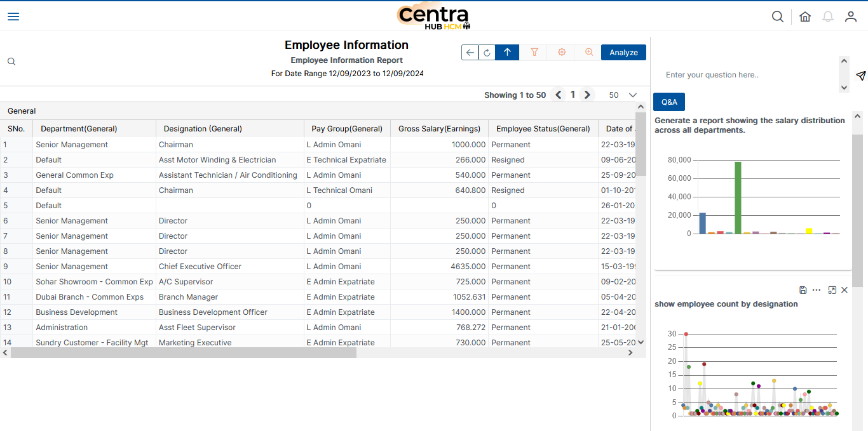Viewport: 868px width, 431px height.
Task: Sort by Employee Status(General) column header
Action: pyautogui.click(x=543, y=129)
